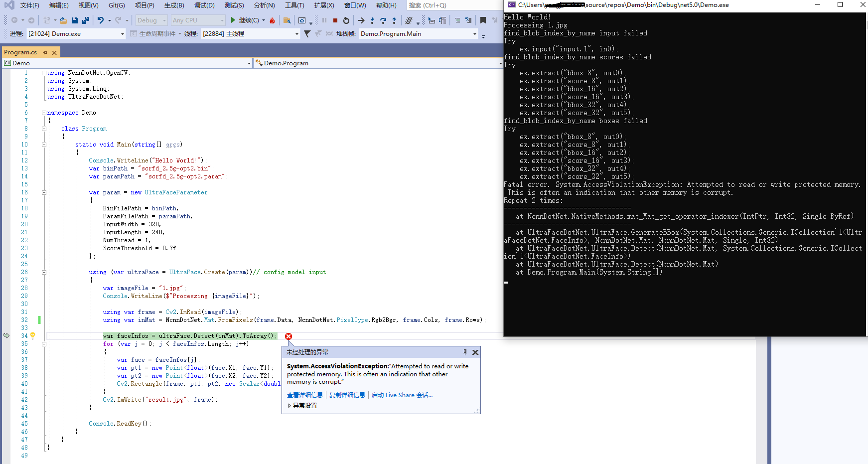This screenshot has height=464, width=868.
Task: Toggle the pin on Program.cs tab
Action: (x=45, y=52)
